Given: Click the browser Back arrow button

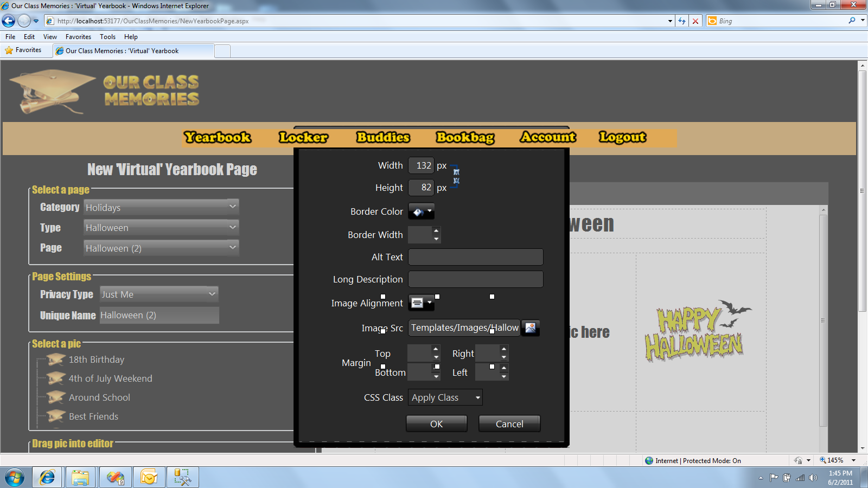Looking at the screenshot, I should point(9,21).
